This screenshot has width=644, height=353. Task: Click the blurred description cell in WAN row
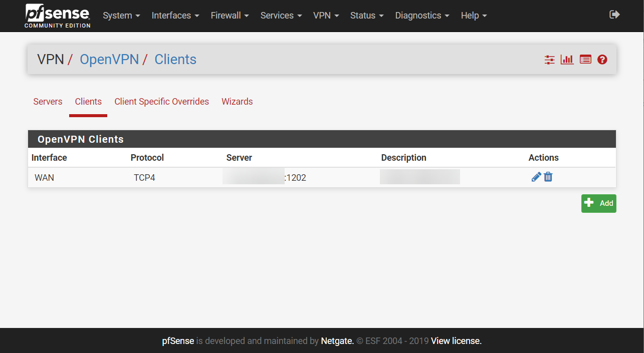420,177
